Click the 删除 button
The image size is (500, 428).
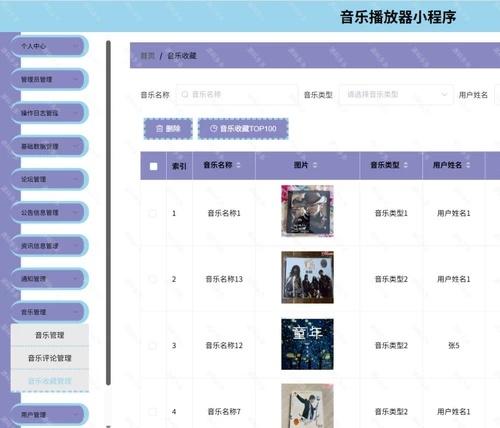pyautogui.click(x=168, y=128)
